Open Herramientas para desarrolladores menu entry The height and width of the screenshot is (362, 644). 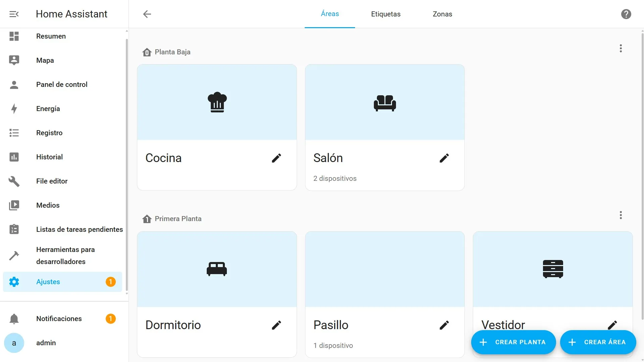pos(62,256)
